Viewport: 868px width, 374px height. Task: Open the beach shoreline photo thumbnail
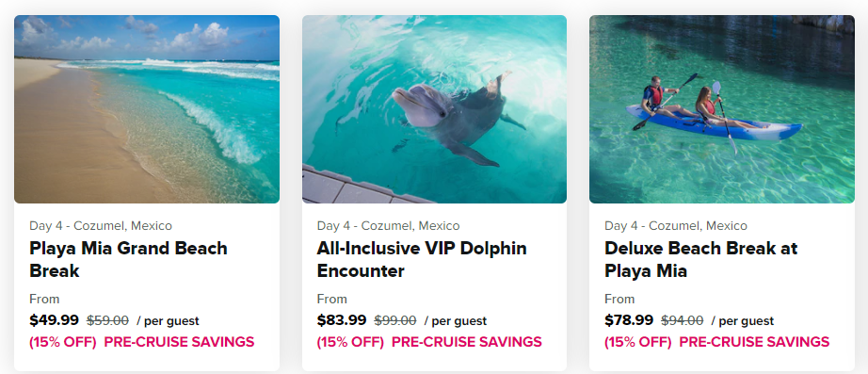[x=147, y=109]
